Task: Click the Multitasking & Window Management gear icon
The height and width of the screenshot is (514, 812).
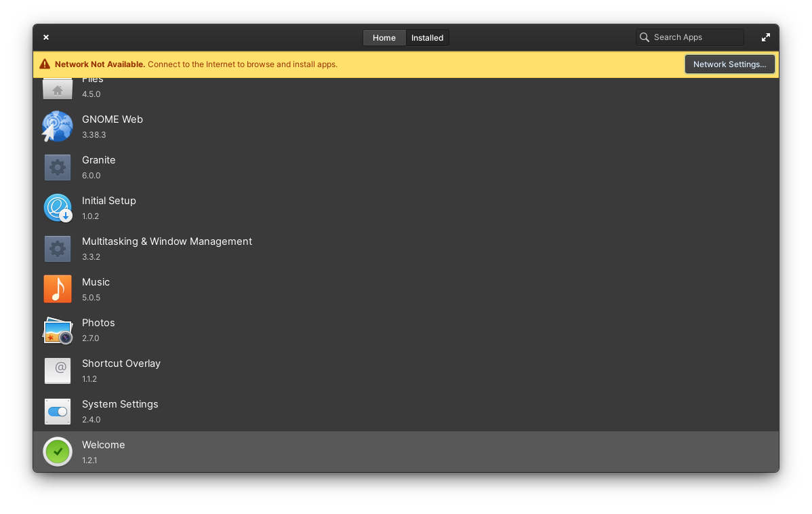Action: 58,249
